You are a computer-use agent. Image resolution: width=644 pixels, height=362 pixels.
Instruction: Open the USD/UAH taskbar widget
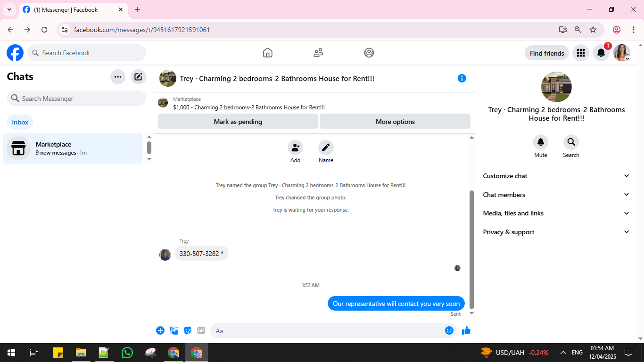pos(515,353)
